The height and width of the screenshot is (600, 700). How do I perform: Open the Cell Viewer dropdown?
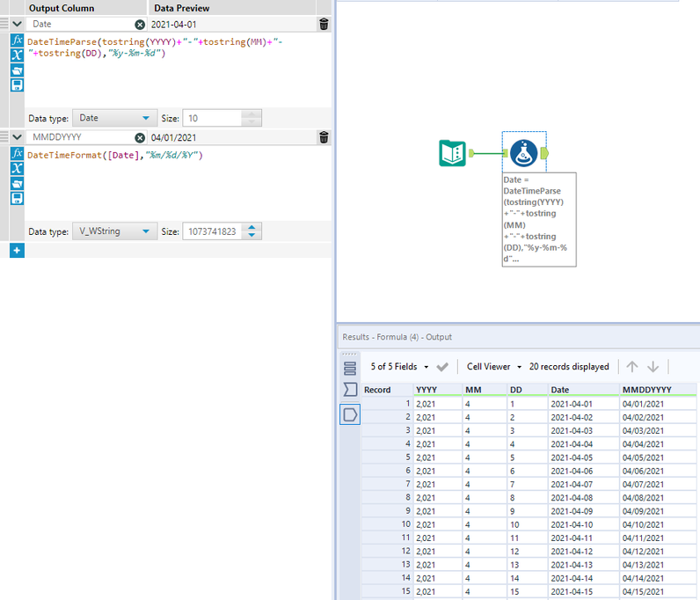tap(493, 367)
